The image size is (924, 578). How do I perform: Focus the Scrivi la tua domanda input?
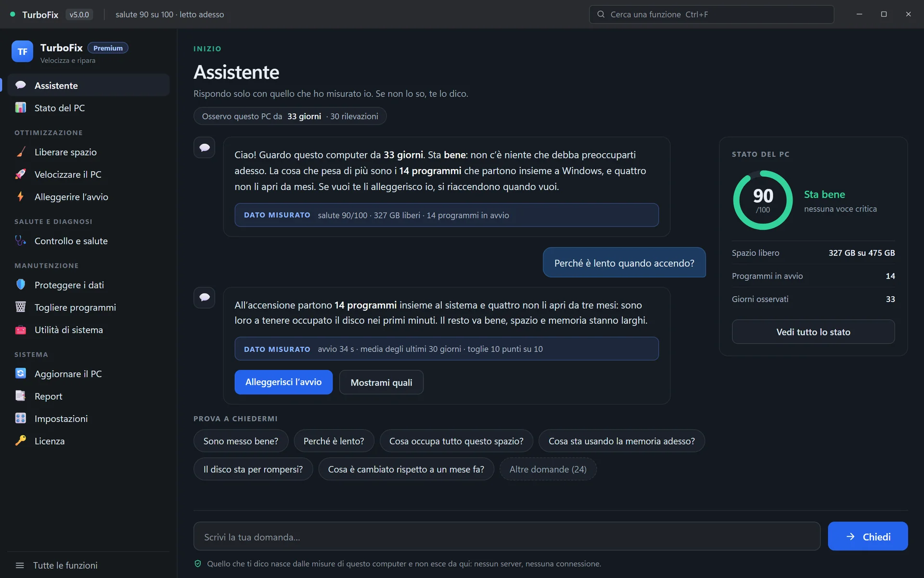[x=507, y=537]
